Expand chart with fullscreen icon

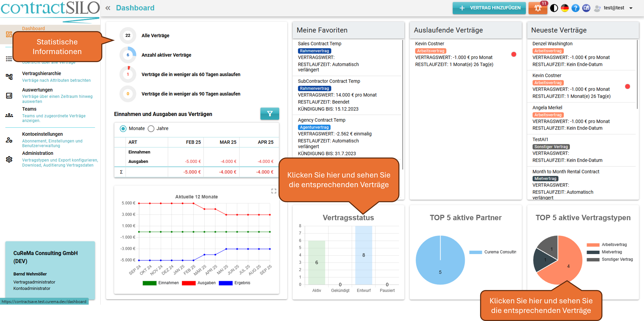click(274, 191)
